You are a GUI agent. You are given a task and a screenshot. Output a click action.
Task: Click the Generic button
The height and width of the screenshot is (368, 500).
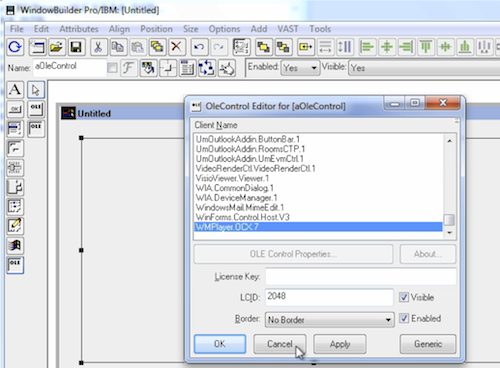(x=428, y=344)
